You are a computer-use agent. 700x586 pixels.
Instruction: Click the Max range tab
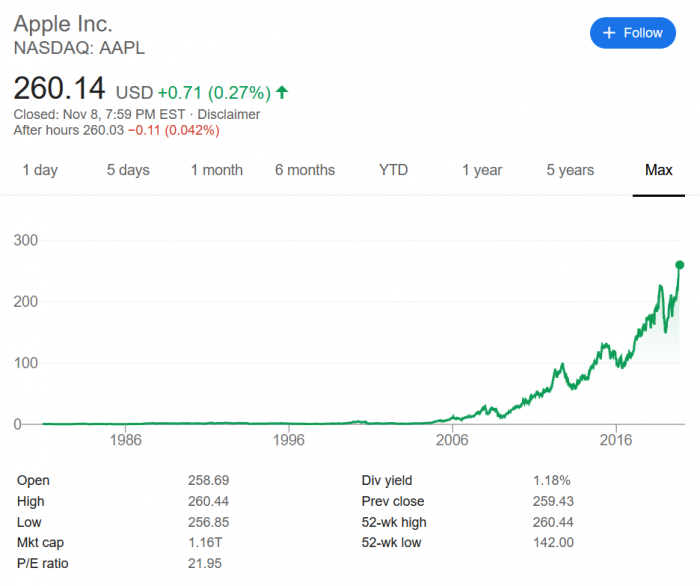tap(659, 170)
